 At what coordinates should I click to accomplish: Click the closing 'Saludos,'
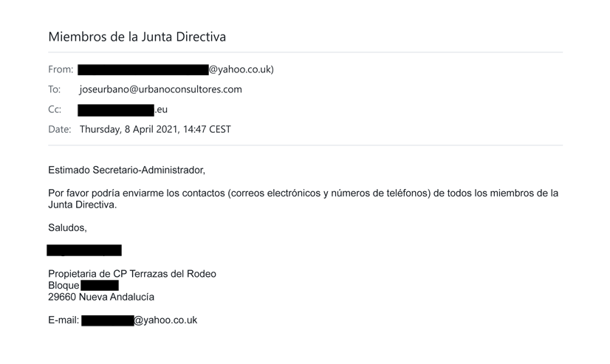point(67,228)
